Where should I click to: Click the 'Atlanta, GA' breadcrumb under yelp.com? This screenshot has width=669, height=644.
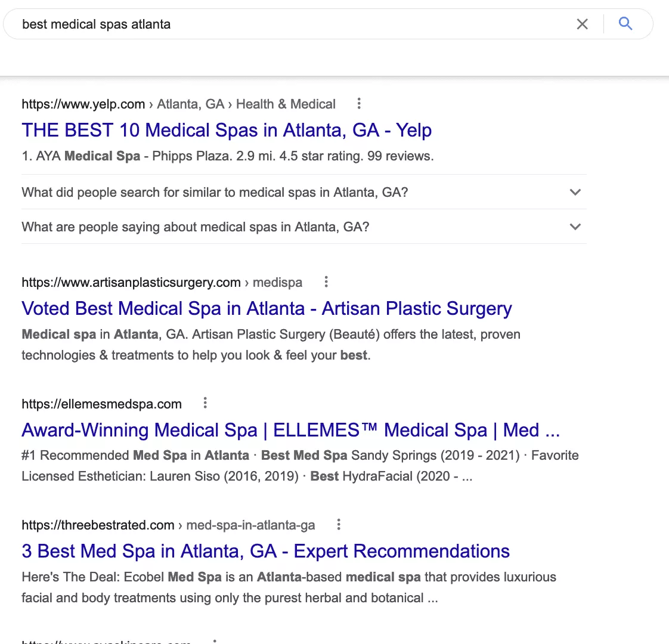coord(191,103)
